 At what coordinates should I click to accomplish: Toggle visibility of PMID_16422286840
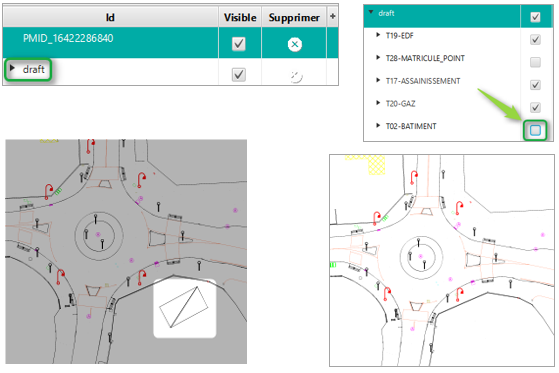[x=239, y=44]
